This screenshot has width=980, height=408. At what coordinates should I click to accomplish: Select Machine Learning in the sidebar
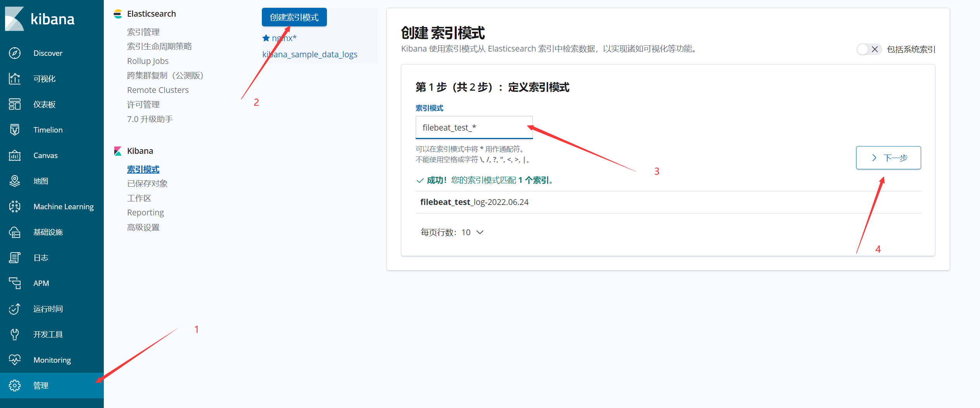tap(52, 207)
